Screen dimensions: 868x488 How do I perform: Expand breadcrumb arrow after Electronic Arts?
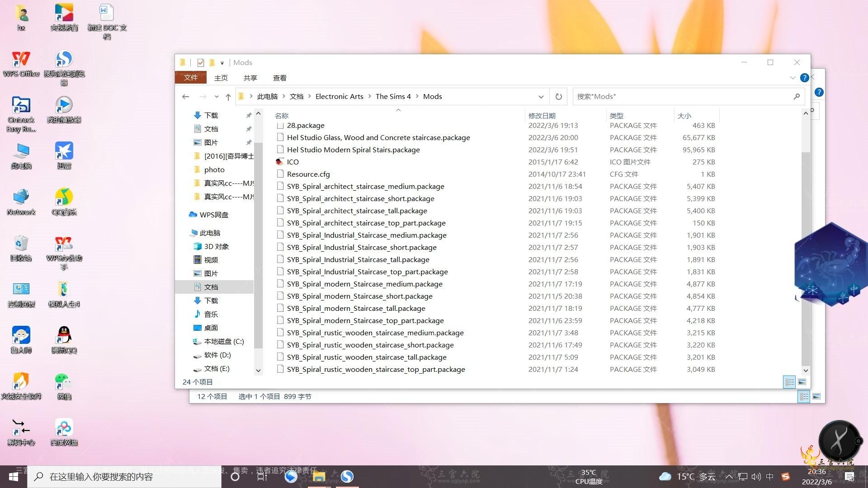pyautogui.click(x=369, y=97)
